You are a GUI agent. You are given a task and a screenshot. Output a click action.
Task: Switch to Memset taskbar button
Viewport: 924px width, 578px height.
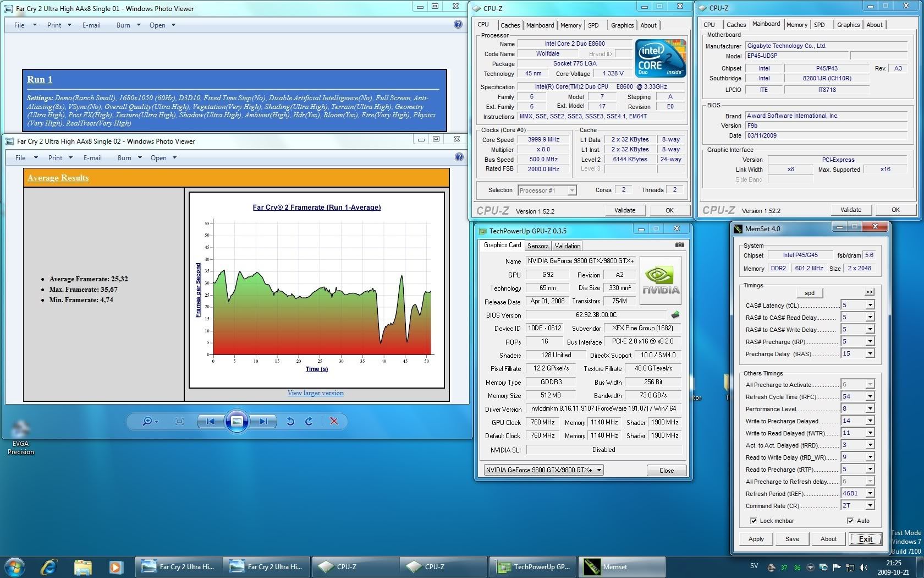623,566
